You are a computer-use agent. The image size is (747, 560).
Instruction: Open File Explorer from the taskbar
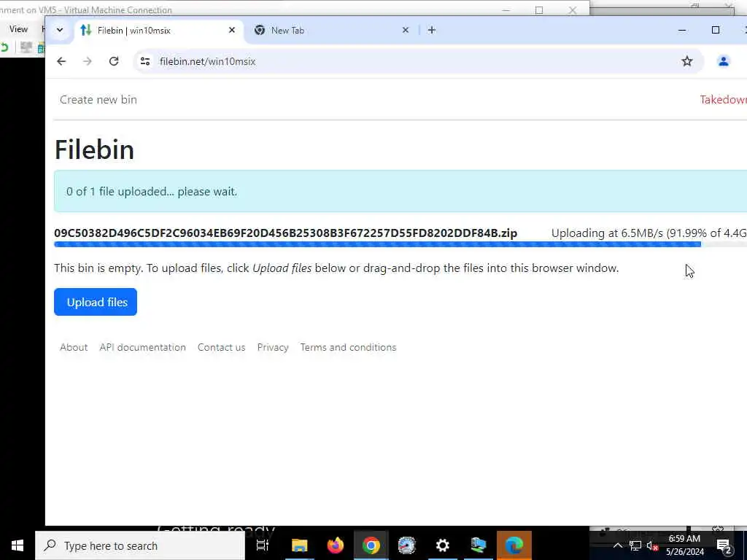tap(300, 545)
